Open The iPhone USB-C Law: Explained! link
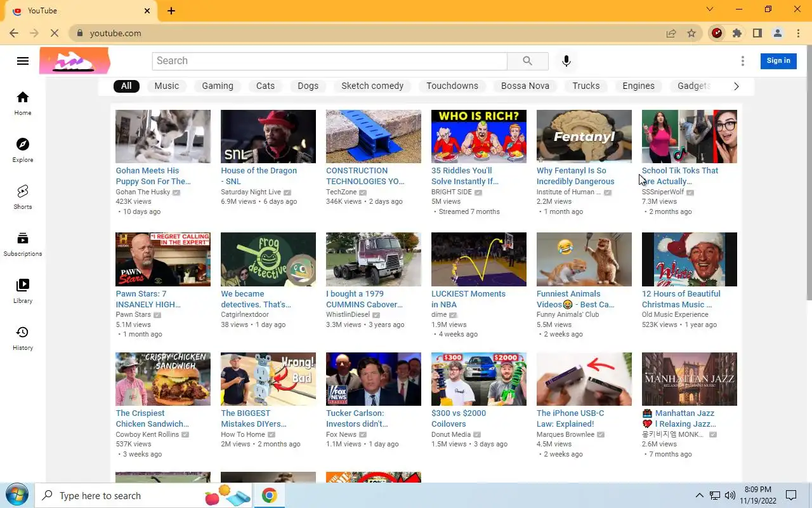This screenshot has height=508, width=812. coord(570,418)
